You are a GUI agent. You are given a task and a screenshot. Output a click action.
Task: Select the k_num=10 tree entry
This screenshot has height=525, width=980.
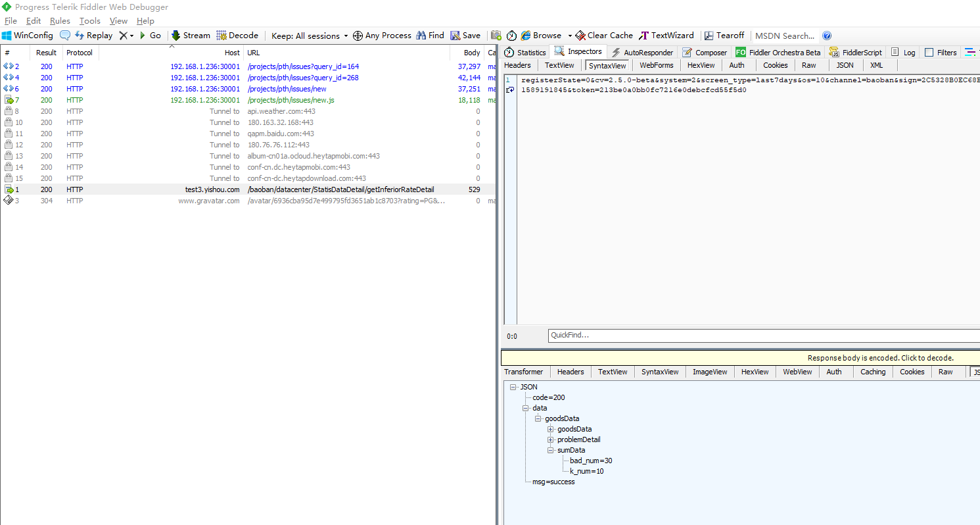[x=586, y=471]
